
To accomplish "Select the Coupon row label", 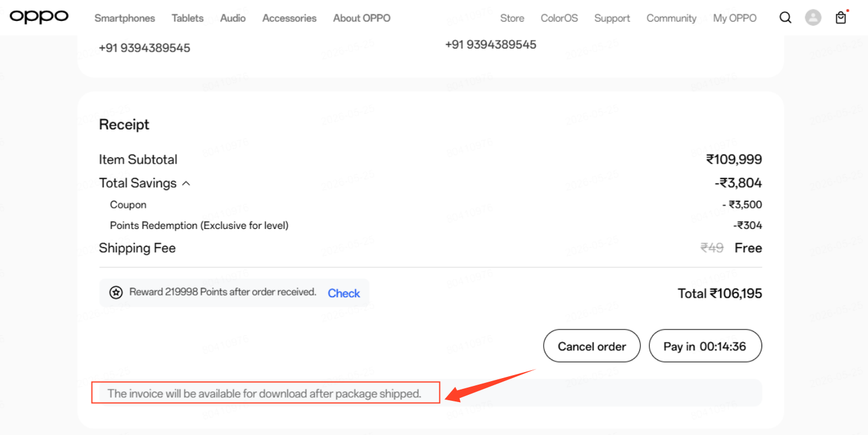I will coord(128,205).
